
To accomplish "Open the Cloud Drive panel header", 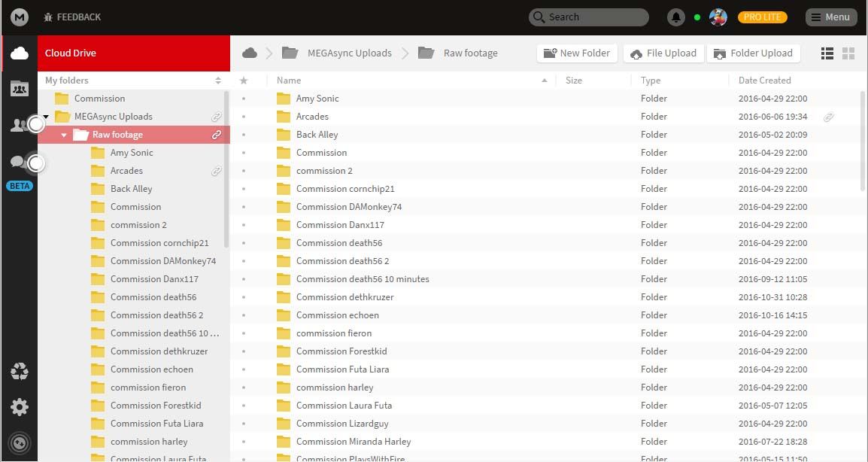I will (x=133, y=53).
